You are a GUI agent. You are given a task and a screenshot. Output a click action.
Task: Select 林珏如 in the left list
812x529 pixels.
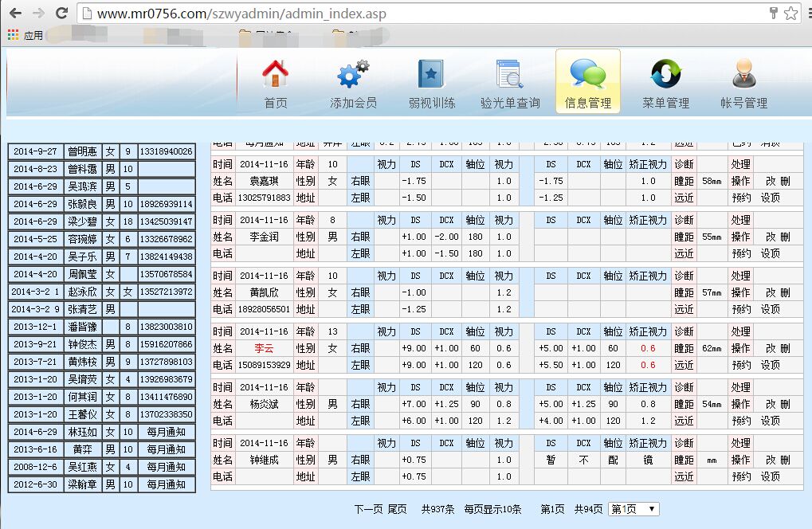pos(82,432)
